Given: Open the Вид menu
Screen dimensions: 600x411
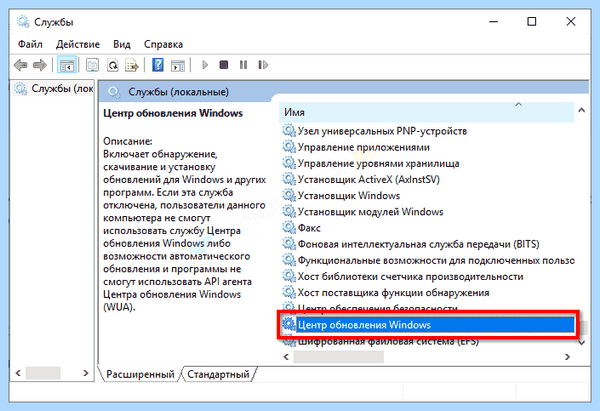Looking at the screenshot, I should [x=122, y=44].
